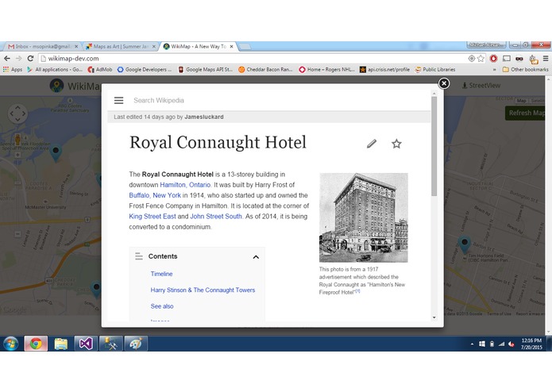
Task: Open the Windows Start menu
Action: point(10,344)
